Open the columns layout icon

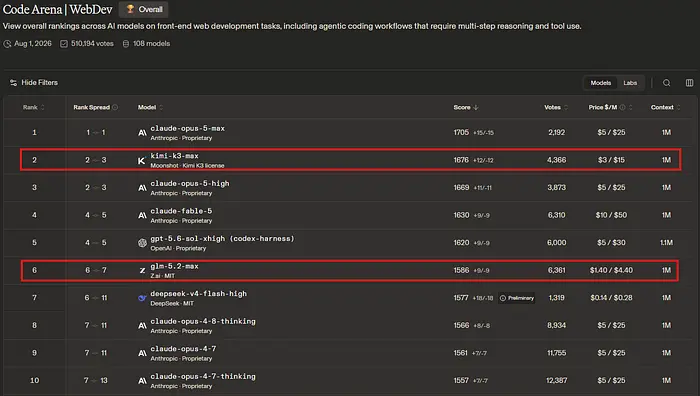point(689,83)
